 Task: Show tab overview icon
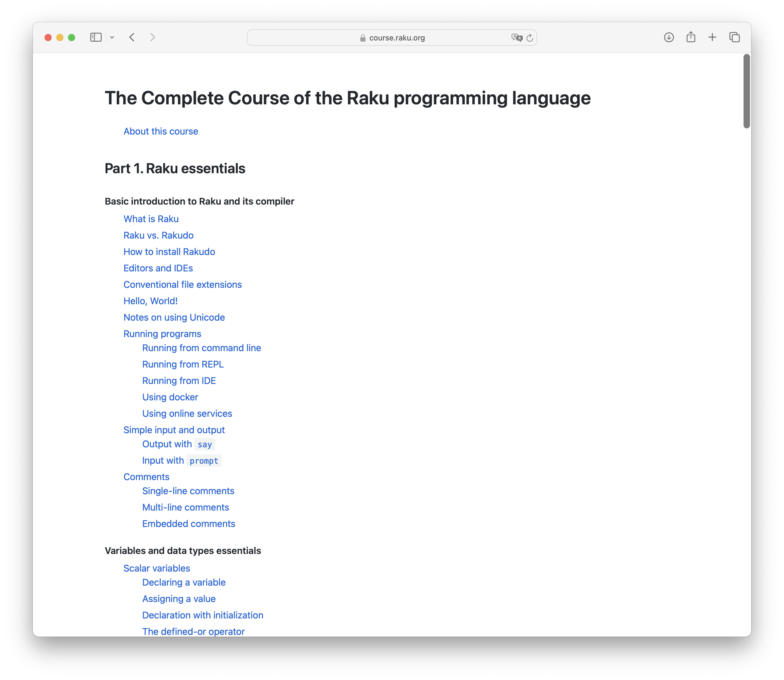coord(734,37)
